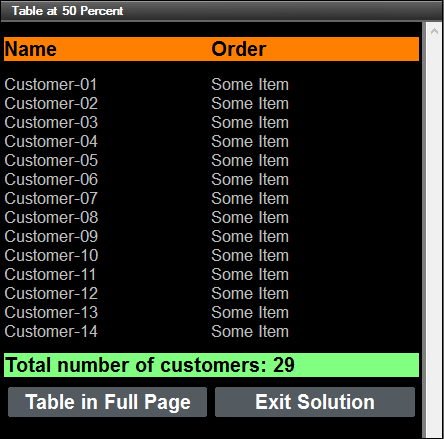The image size is (444, 439).
Task: Click the Table in Full Page button
Action: coord(107,402)
